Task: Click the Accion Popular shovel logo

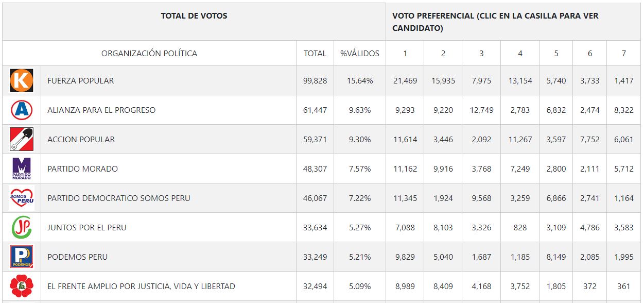Action: [x=22, y=139]
